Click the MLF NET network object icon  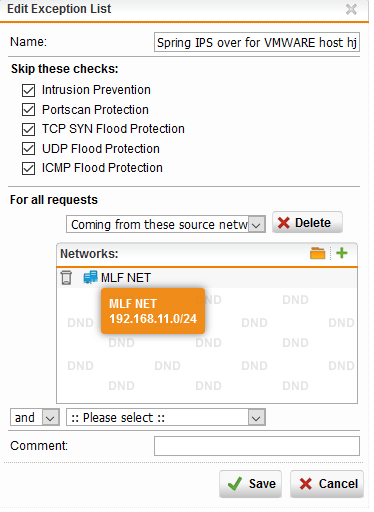pyautogui.click(x=90, y=277)
